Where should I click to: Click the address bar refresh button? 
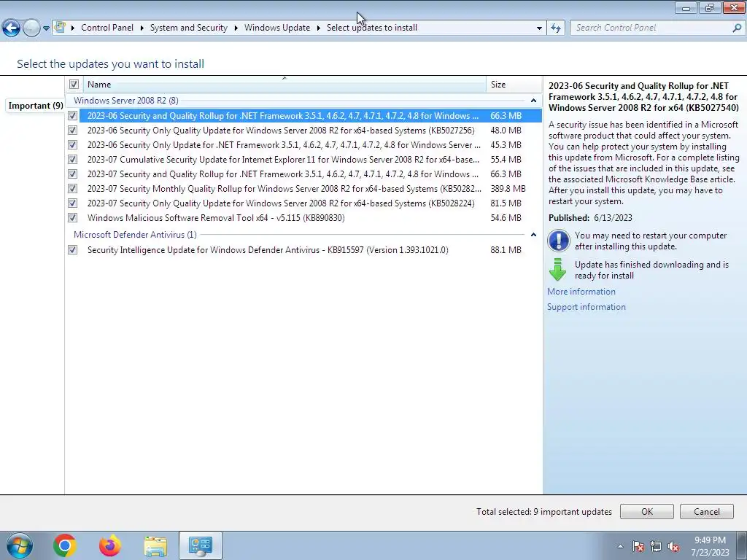click(x=556, y=28)
